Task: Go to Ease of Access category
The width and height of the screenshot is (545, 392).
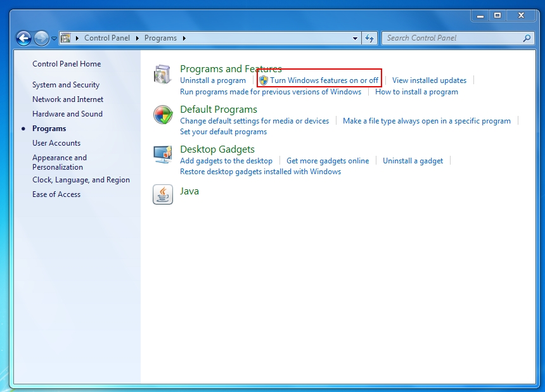Action: pos(56,194)
